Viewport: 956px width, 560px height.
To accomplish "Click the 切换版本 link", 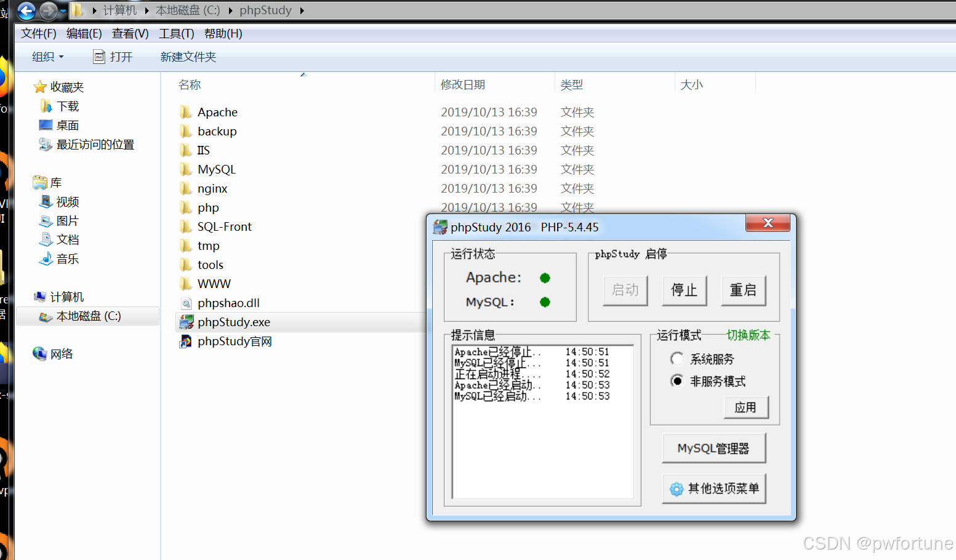I will (x=749, y=335).
